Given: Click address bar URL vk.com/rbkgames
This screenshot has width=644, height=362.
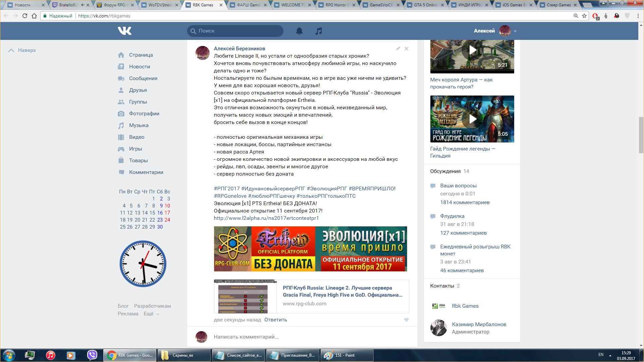Looking at the screenshot, I should [x=104, y=16].
